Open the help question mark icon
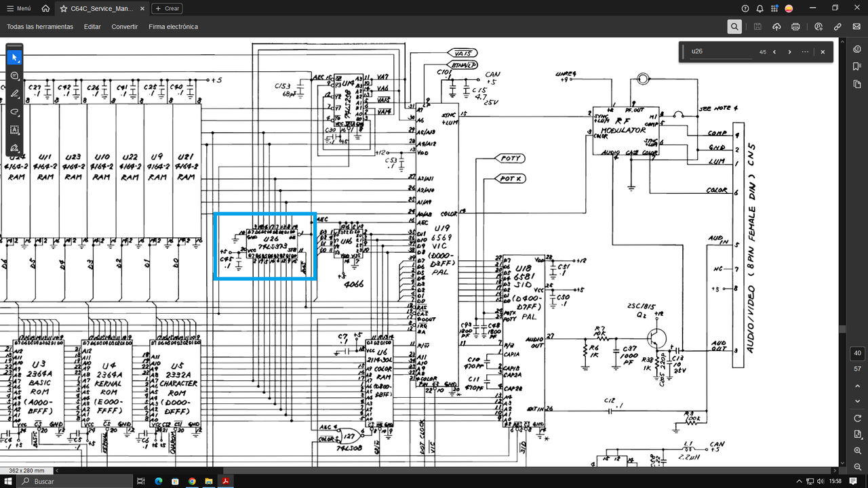The width and height of the screenshot is (868, 488). pyautogui.click(x=745, y=8)
